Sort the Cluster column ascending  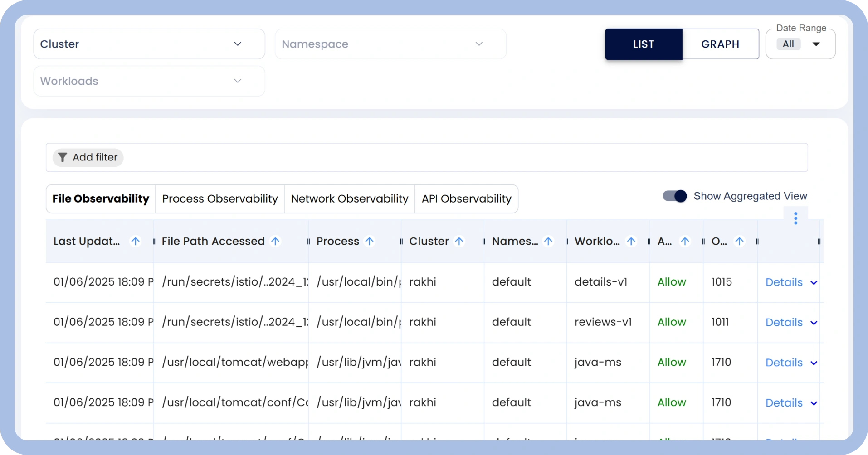click(460, 241)
